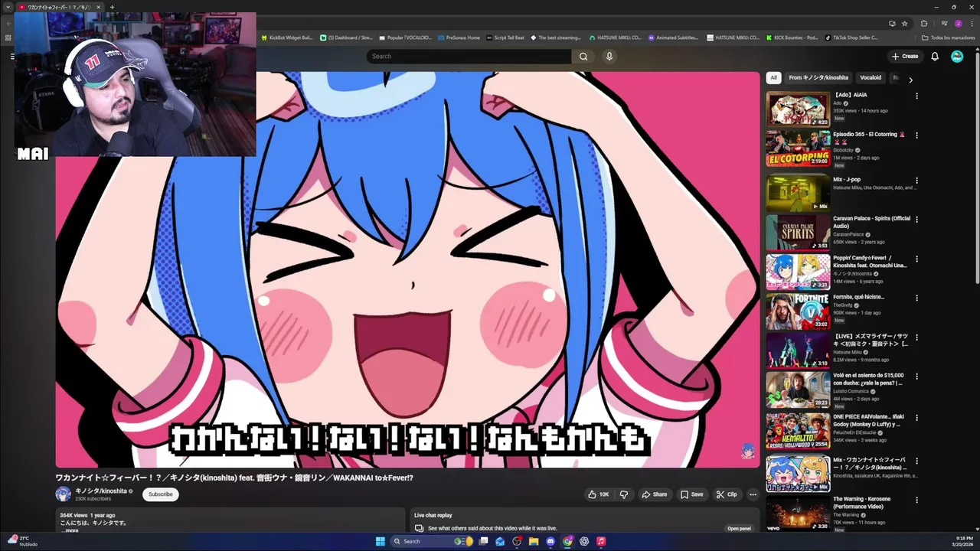
Task: Expand description with ...more
Action: (70, 530)
